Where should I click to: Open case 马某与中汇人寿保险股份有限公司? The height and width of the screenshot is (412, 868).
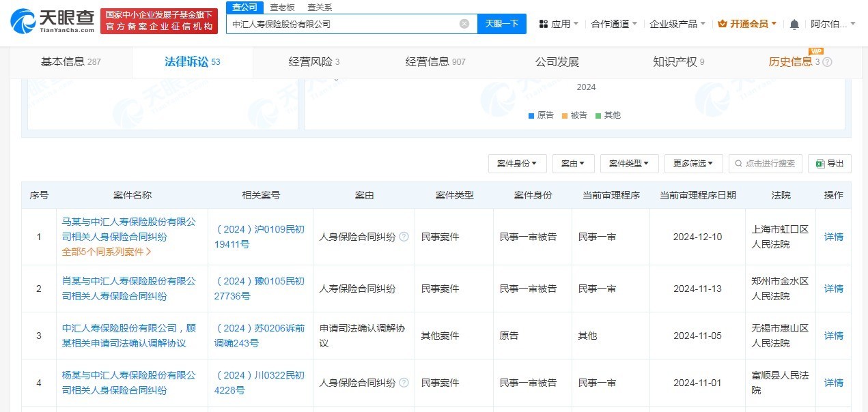[x=129, y=229]
